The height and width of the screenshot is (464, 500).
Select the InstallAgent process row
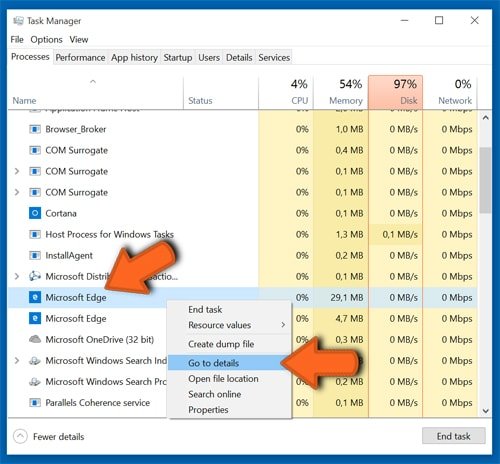pyautogui.click(x=243, y=255)
